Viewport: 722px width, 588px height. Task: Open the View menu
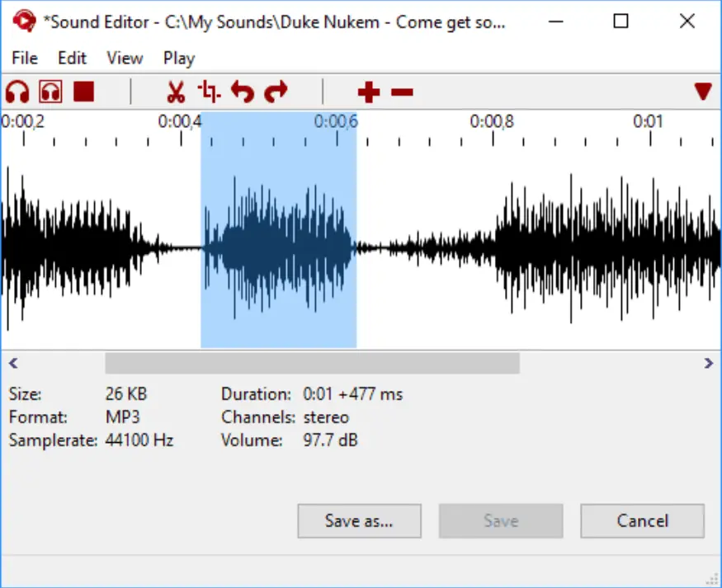click(x=125, y=58)
